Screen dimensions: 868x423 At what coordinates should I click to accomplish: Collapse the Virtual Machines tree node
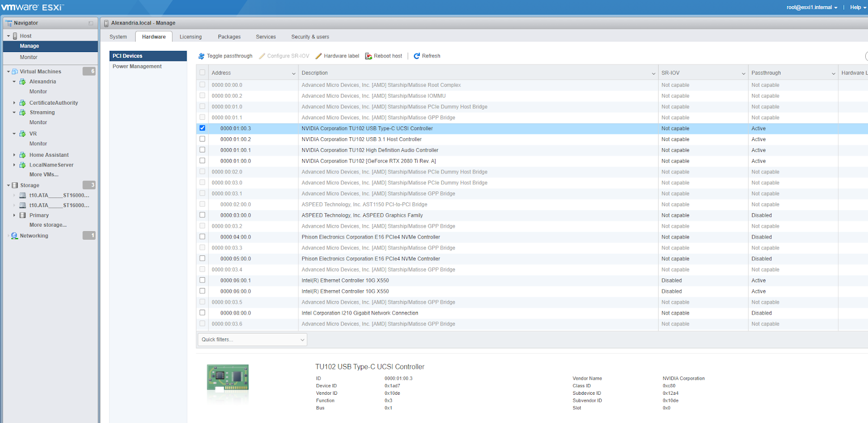(x=8, y=72)
